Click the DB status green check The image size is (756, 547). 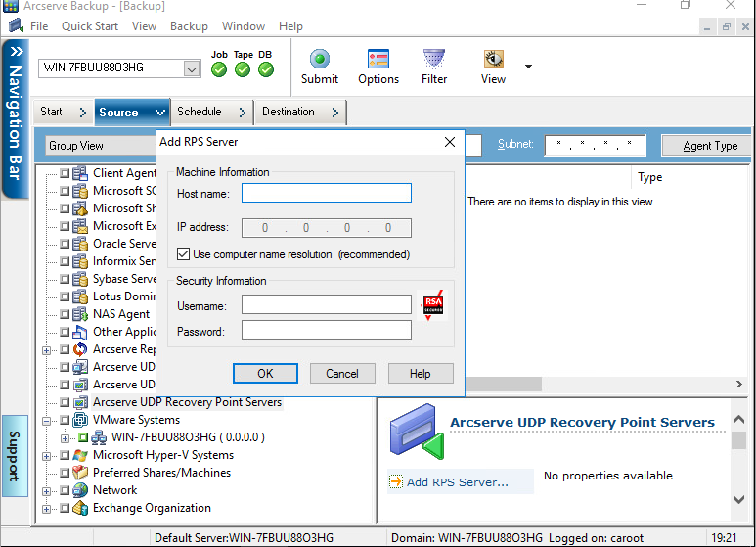click(x=266, y=69)
